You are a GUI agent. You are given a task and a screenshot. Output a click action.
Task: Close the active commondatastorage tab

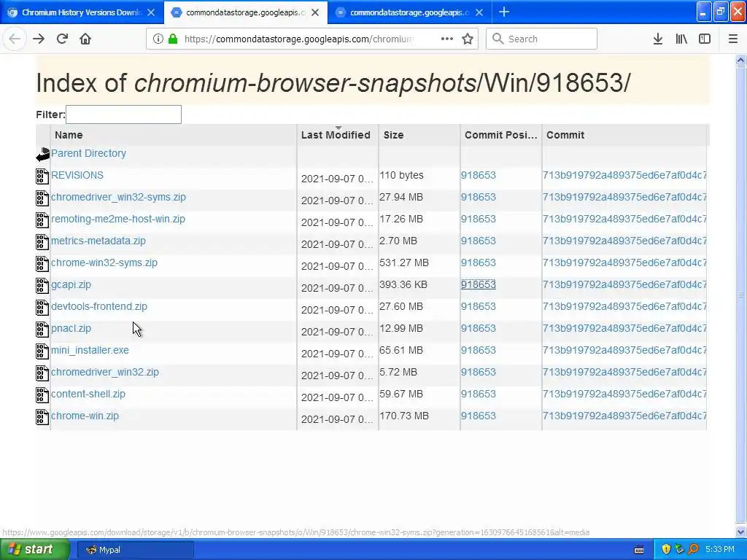(315, 12)
